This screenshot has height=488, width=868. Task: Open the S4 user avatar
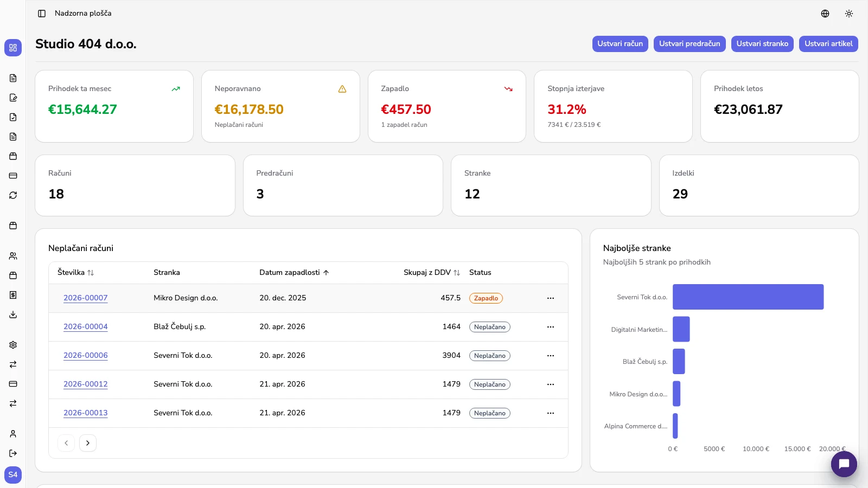click(x=13, y=475)
